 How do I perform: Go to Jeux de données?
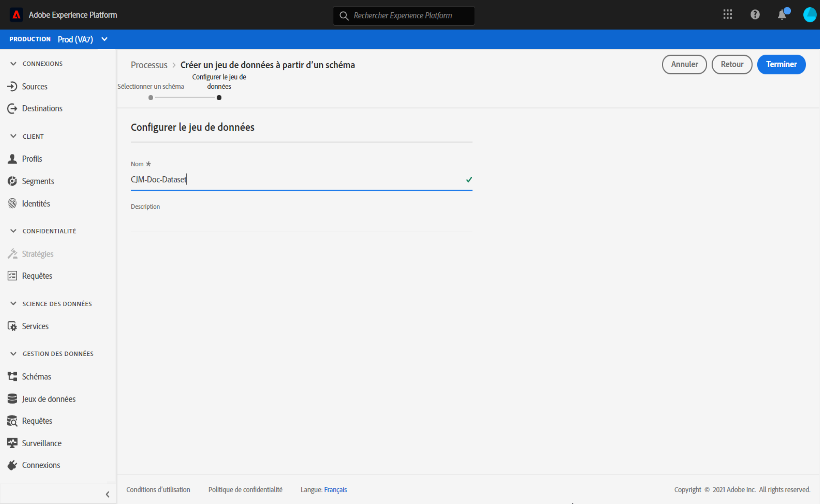click(x=49, y=399)
